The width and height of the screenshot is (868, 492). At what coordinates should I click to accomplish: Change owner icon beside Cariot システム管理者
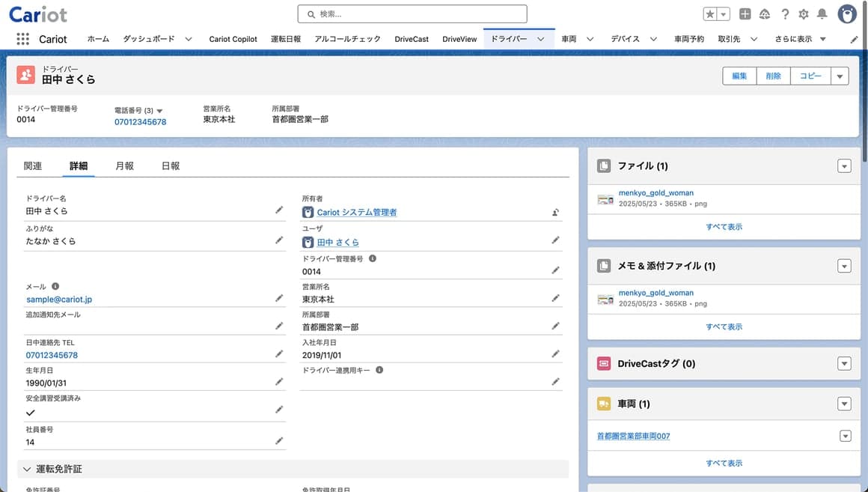555,212
